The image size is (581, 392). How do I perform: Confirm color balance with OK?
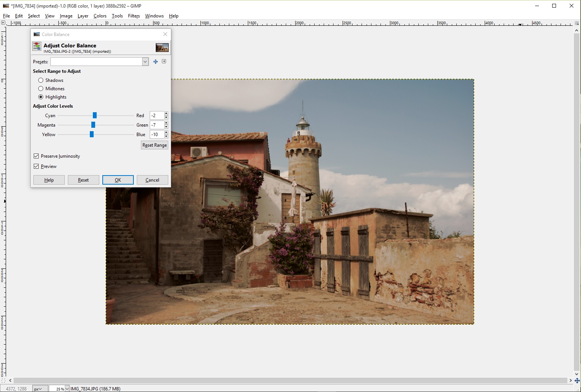click(x=118, y=180)
